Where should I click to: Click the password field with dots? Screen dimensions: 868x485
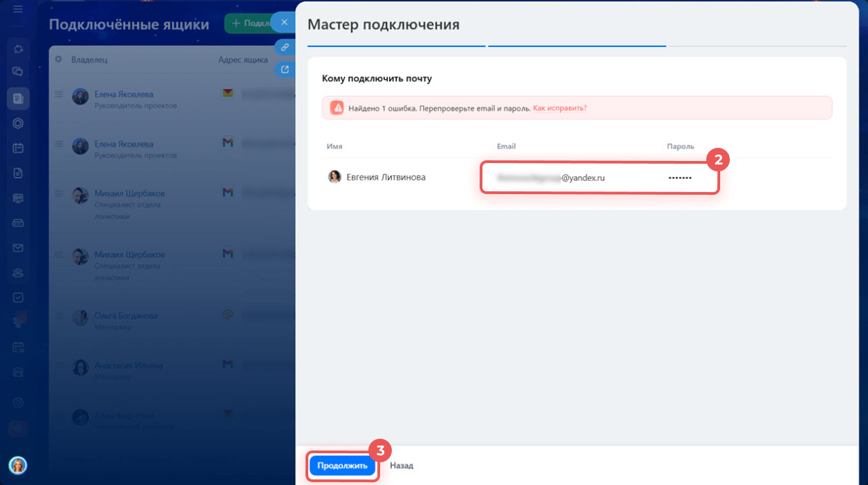click(x=680, y=178)
